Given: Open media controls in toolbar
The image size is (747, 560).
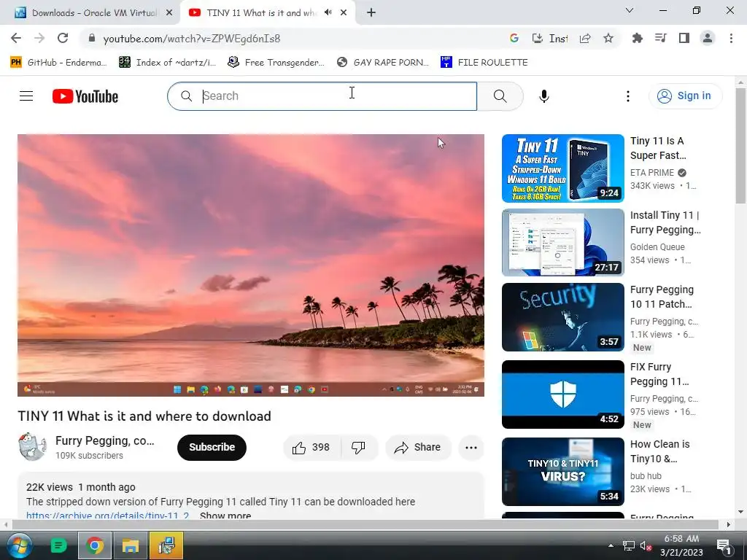Looking at the screenshot, I should (660, 39).
